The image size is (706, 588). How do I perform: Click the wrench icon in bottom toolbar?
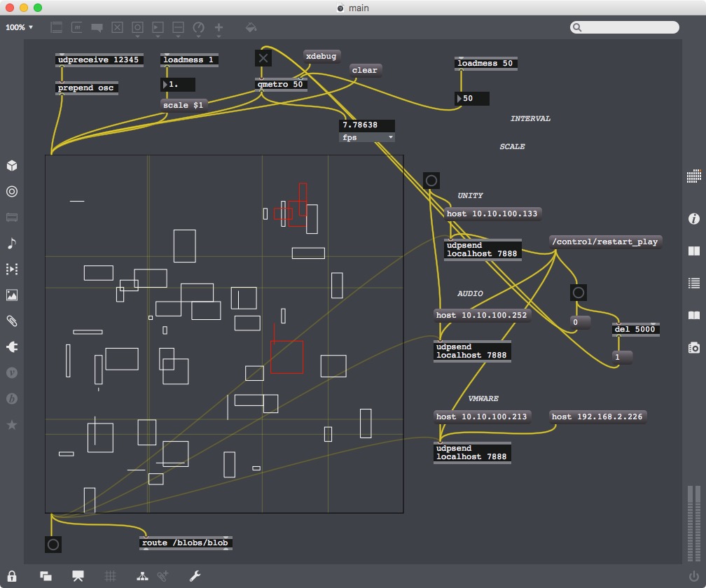tap(195, 576)
